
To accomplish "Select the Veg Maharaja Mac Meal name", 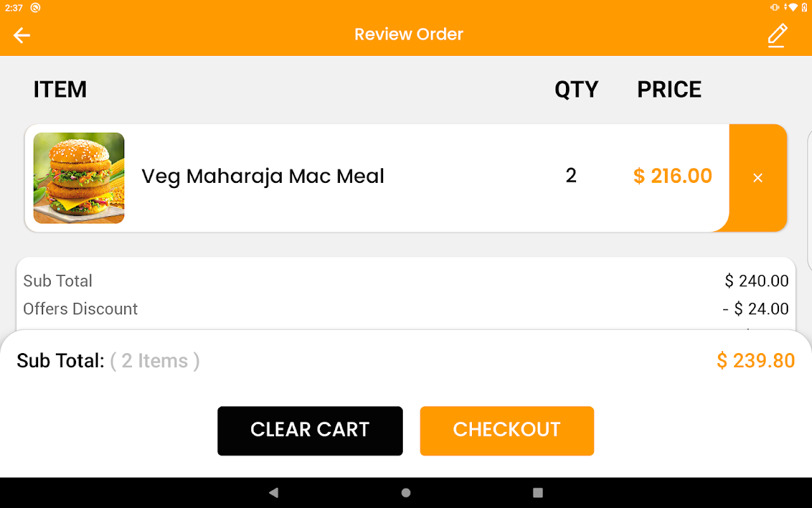I will [x=263, y=176].
